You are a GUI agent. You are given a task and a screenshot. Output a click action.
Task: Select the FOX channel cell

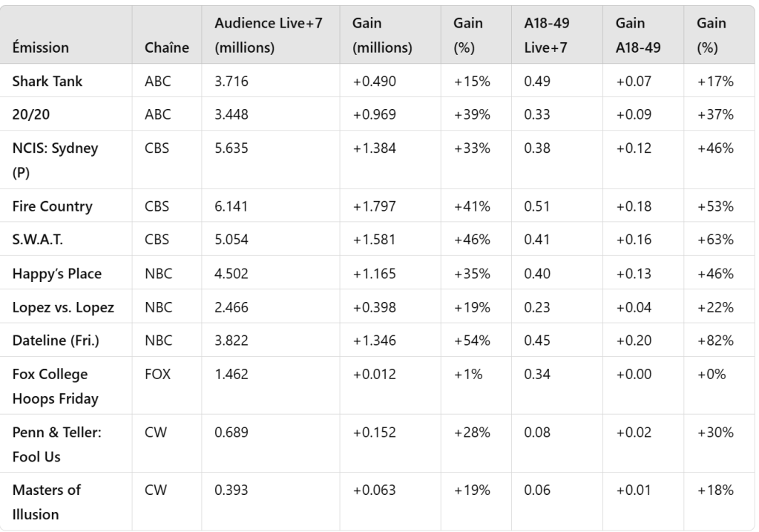(x=157, y=374)
